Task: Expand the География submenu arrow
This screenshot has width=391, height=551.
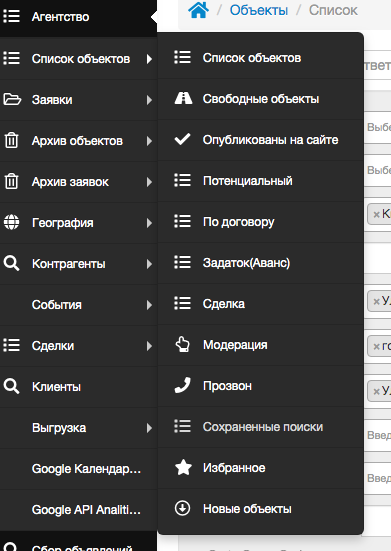Action: (x=149, y=223)
